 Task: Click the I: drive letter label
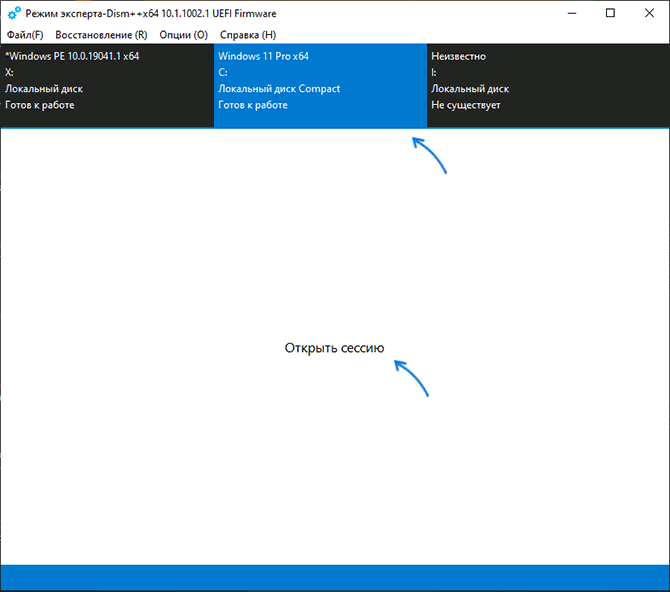coord(435,73)
